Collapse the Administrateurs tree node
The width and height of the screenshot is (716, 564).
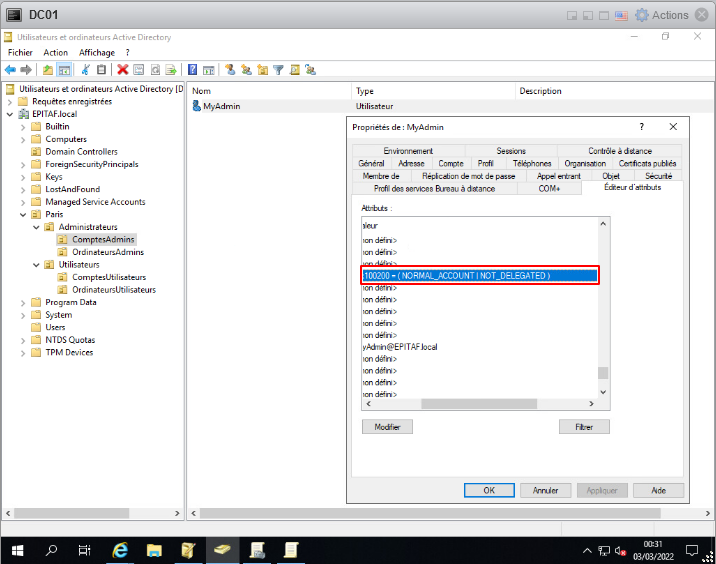pyautogui.click(x=37, y=227)
